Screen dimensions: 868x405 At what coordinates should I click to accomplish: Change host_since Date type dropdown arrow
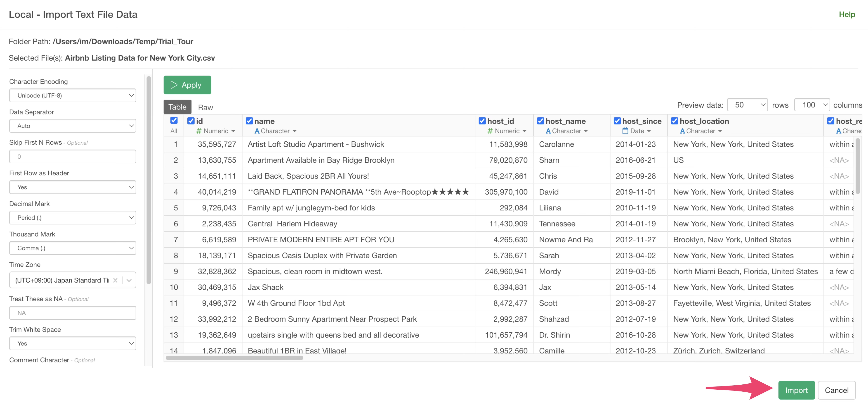[x=649, y=131]
